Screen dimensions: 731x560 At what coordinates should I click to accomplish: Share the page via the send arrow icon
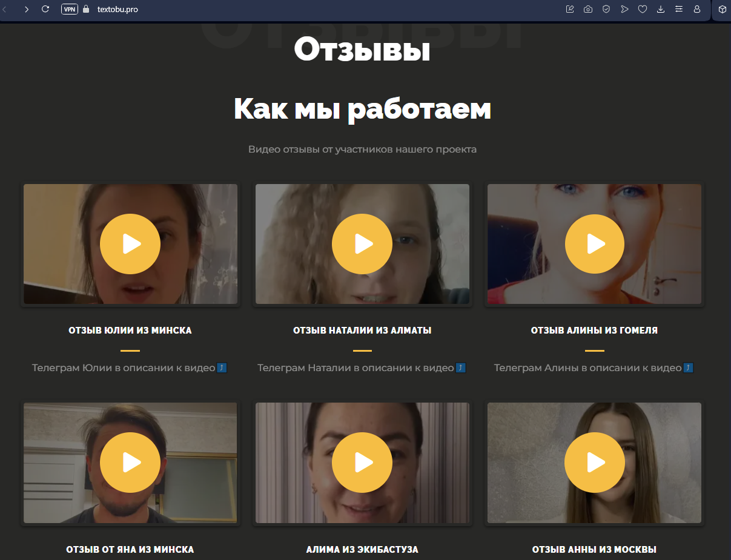pyautogui.click(x=624, y=9)
